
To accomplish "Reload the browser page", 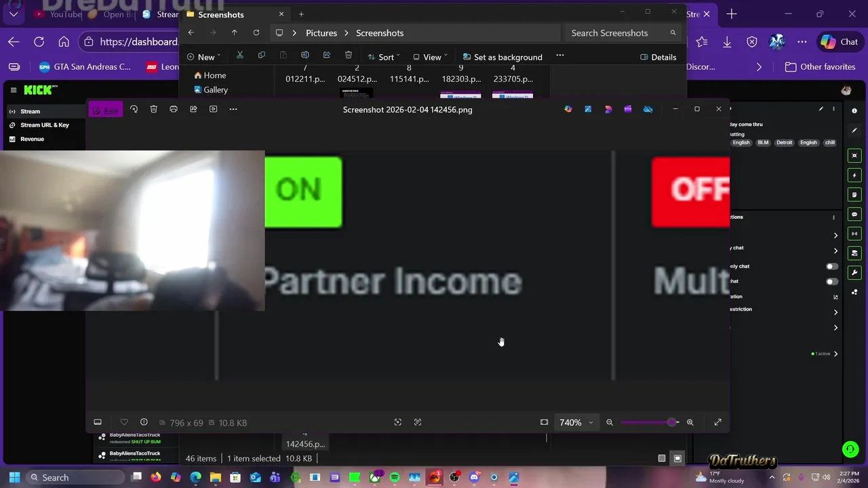I will 39,41.
